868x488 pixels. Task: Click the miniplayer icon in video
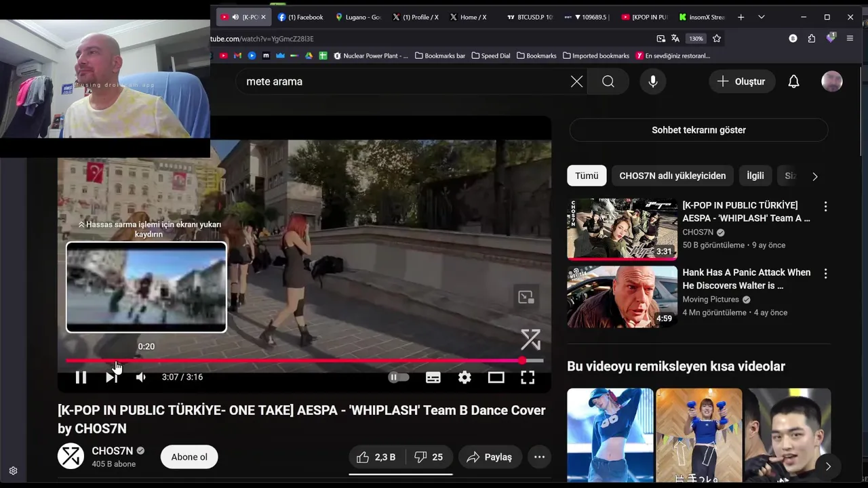[x=526, y=297]
